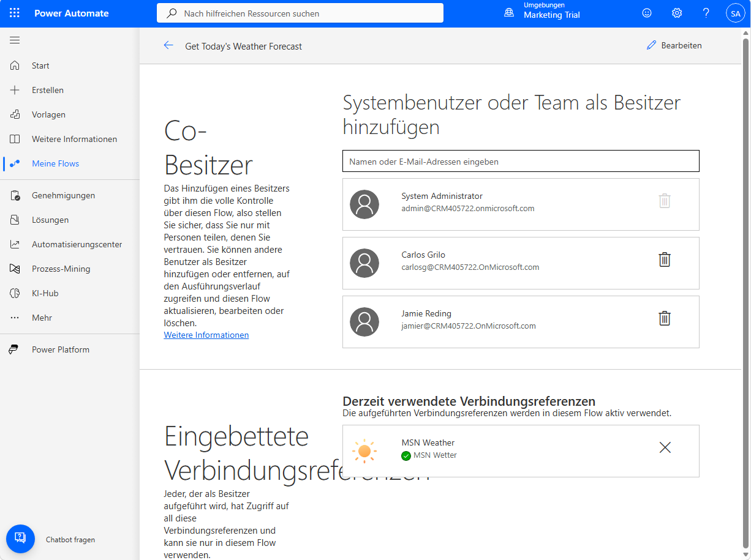The width and height of the screenshot is (751, 560).
Task: Click the KI-Hub brain icon
Action: point(15,293)
